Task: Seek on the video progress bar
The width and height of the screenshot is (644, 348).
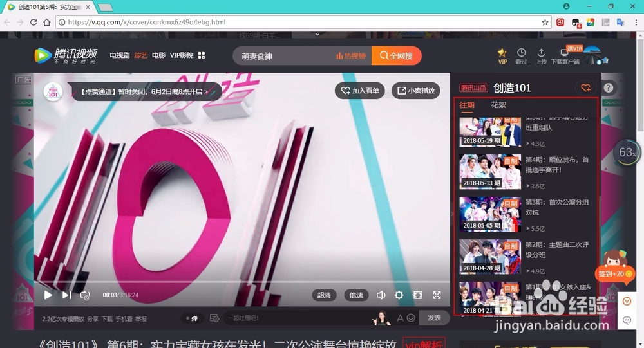Action: pyautogui.click(x=242, y=282)
